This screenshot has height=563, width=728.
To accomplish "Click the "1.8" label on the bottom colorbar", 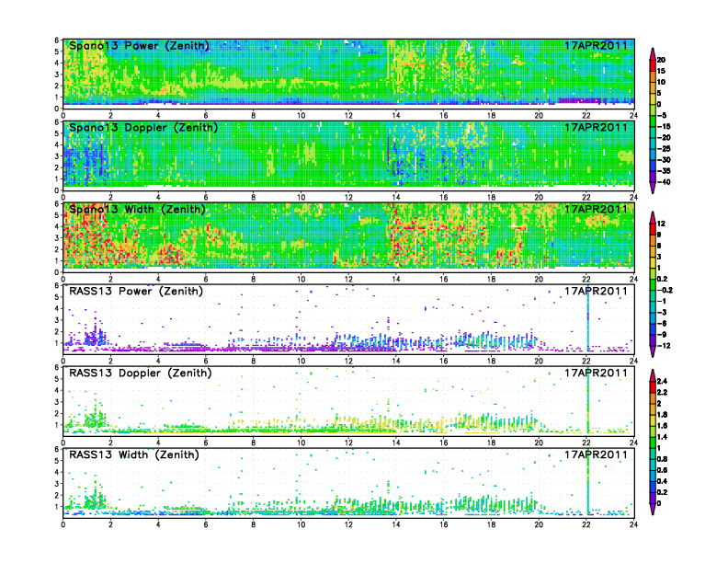I will point(663,414).
